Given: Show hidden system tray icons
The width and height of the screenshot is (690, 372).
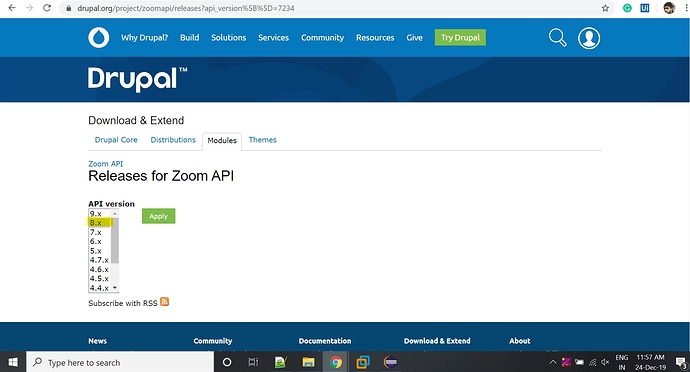Looking at the screenshot, I should coord(553,362).
